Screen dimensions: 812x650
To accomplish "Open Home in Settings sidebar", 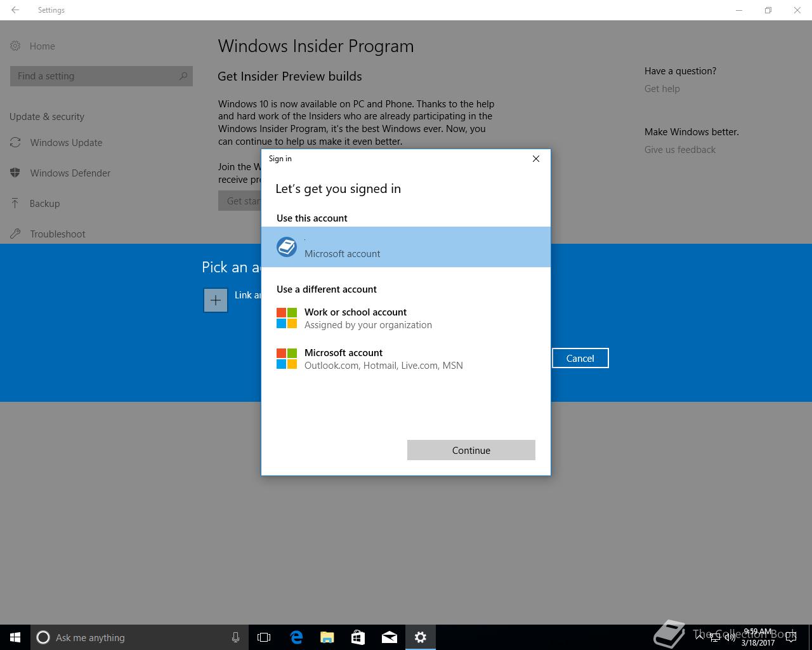I will coord(42,46).
